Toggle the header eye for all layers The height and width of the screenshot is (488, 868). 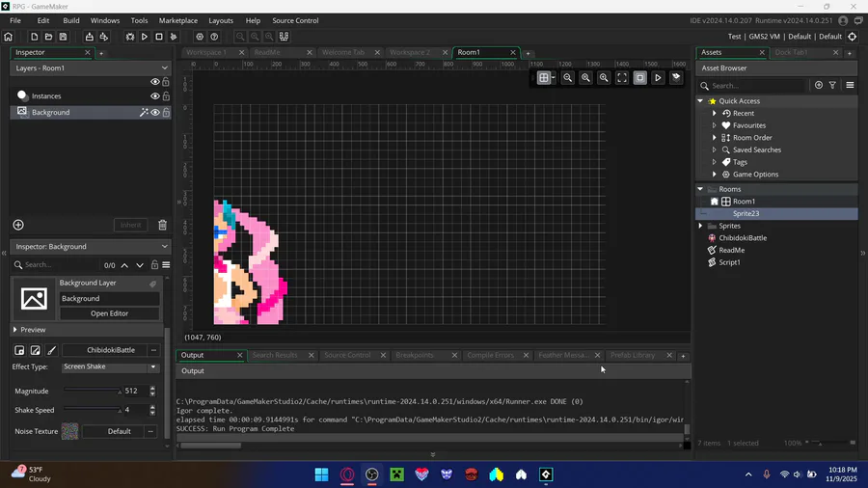click(155, 82)
